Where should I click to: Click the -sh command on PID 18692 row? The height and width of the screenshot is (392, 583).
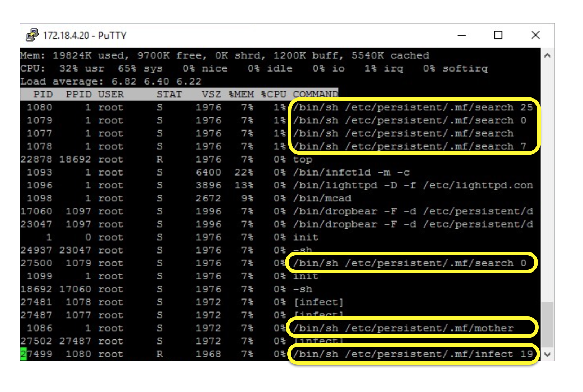(x=303, y=289)
